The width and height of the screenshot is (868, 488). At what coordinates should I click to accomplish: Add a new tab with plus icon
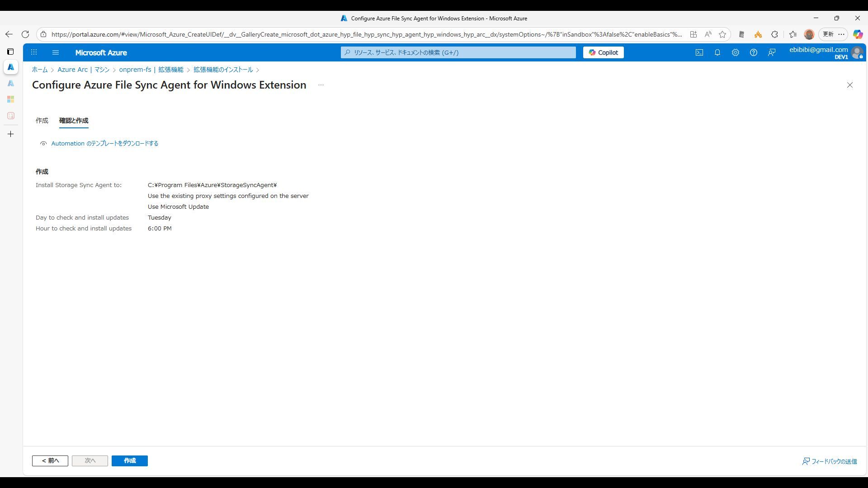(x=11, y=134)
